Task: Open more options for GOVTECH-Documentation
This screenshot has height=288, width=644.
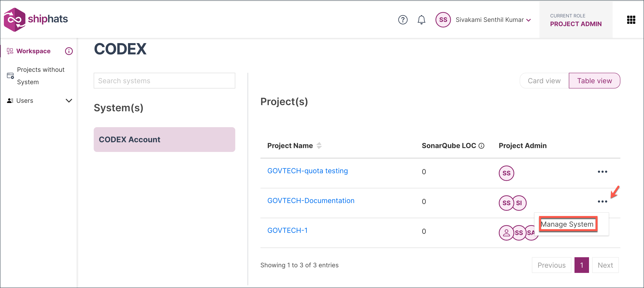Action: point(602,201)
